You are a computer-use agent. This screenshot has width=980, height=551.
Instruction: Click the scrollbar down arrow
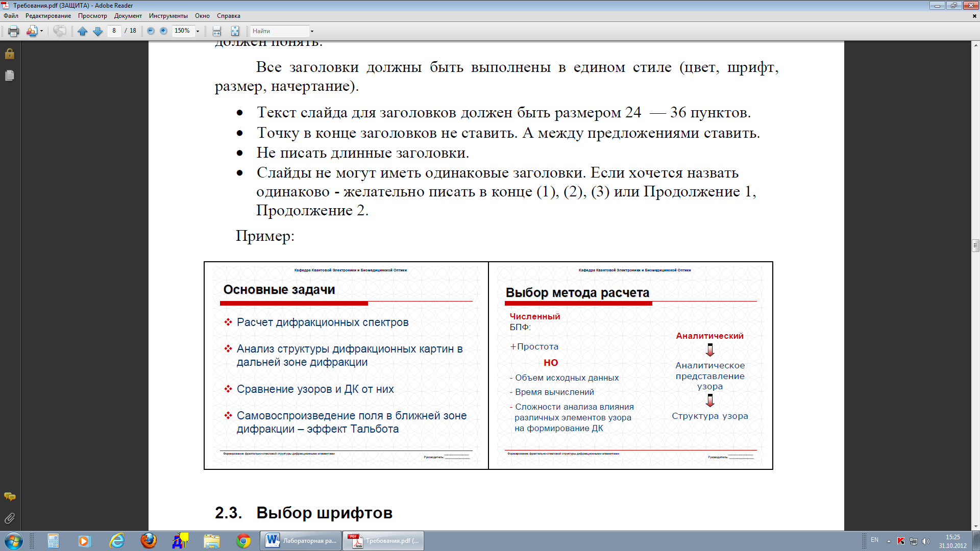tap(975, 527)
